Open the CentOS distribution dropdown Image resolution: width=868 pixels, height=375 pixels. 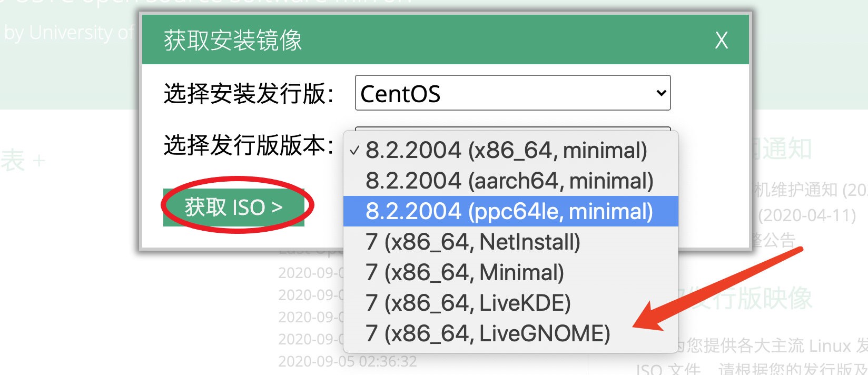coord(512,93)
